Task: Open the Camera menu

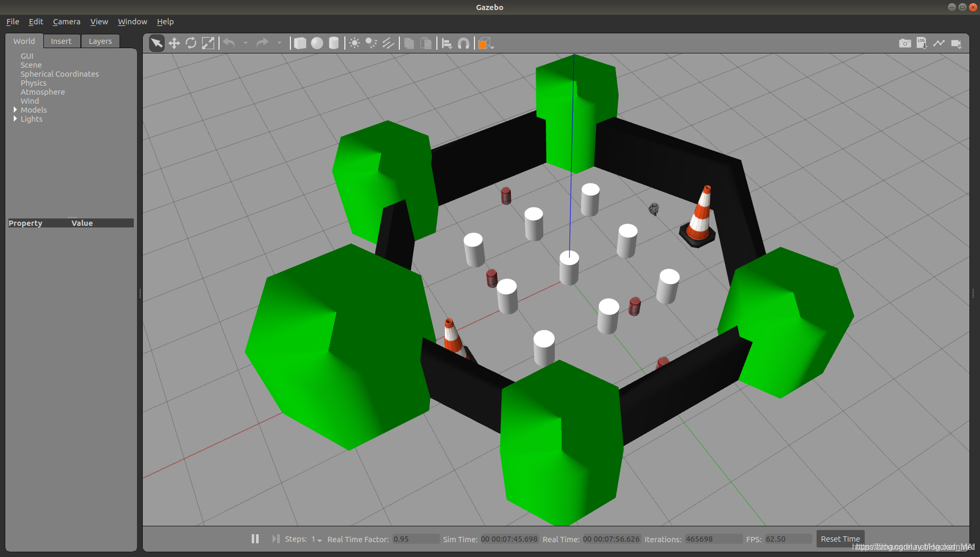Action: pos(67,22)
